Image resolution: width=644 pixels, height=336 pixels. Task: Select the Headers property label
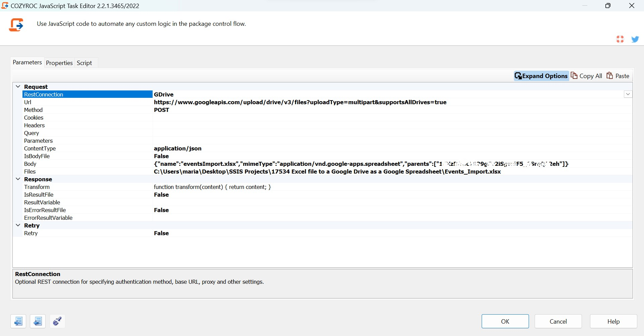[34, 125]
